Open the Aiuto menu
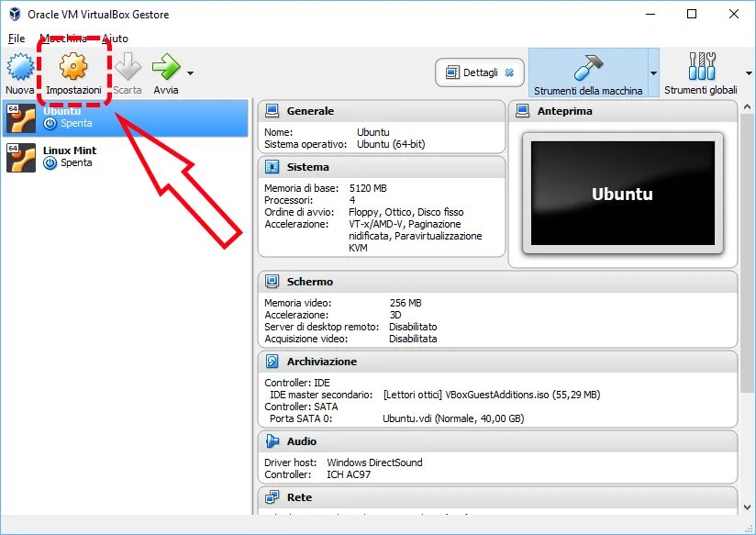Image resolution: width=756 pixels, height=535 pixels. [x=116, y=39]
